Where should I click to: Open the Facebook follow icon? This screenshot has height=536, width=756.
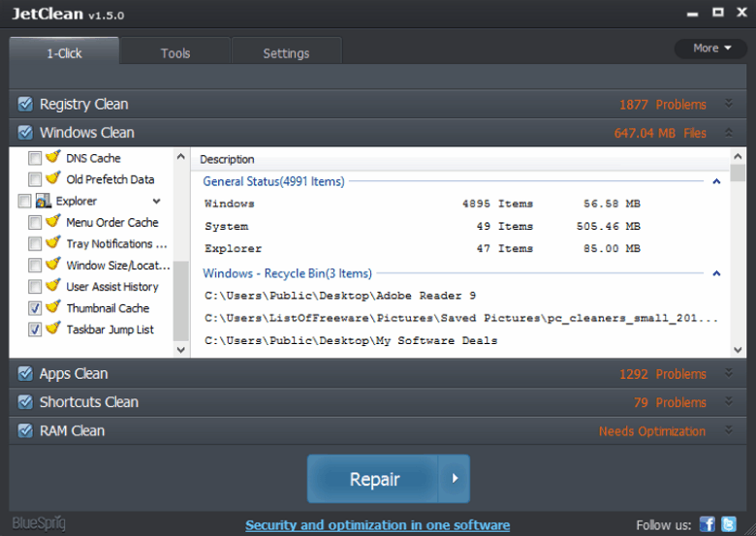coord(708,524)
